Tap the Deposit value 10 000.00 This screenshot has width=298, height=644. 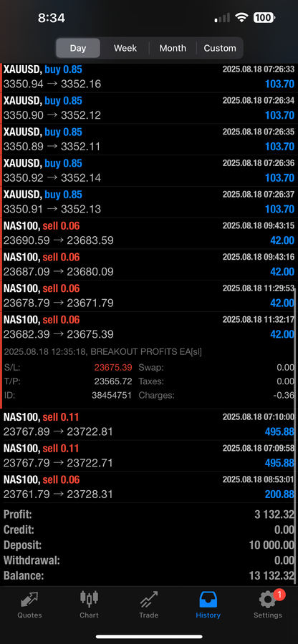271,545
